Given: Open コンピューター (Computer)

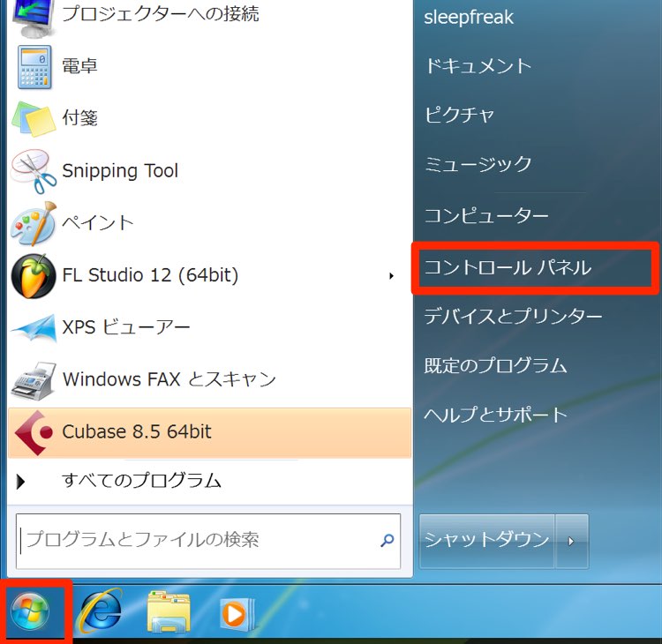Looking at the screenshot, I should [x=486, y=215].
